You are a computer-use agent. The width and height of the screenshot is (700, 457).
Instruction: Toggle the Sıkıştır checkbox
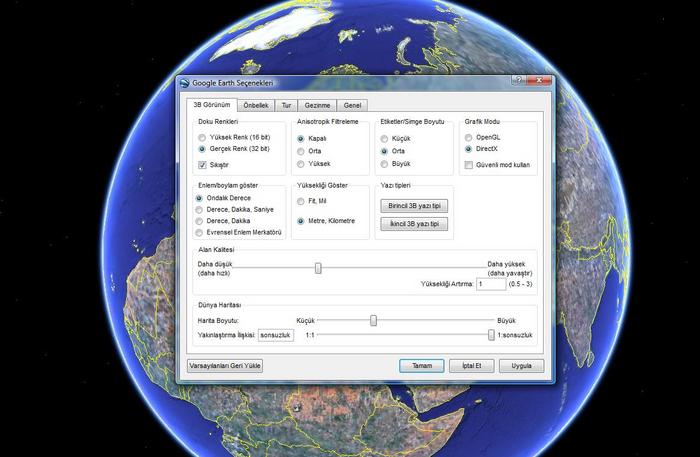[x=203, y=164]
